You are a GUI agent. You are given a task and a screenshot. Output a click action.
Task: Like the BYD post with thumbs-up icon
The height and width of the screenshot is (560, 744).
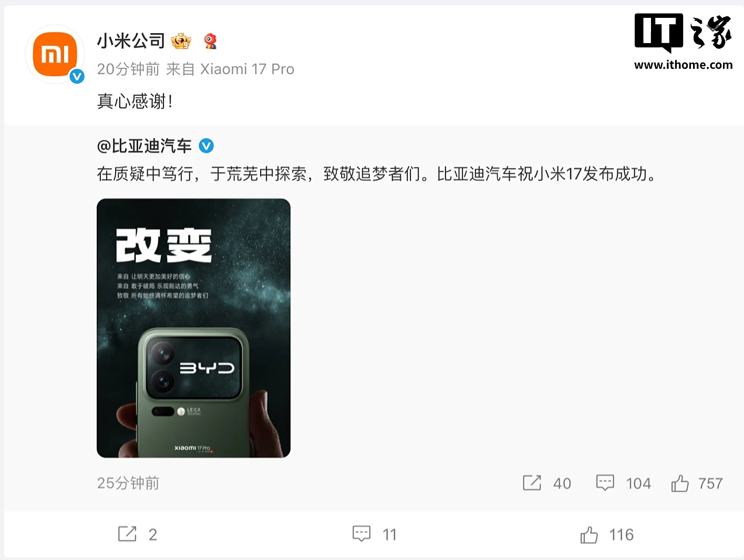point(680,483)
